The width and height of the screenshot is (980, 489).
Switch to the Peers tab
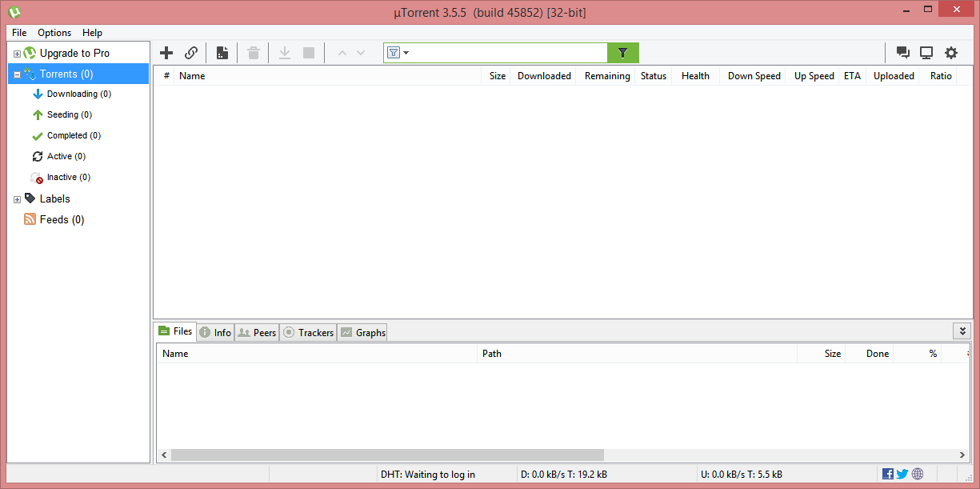point(257,332)
